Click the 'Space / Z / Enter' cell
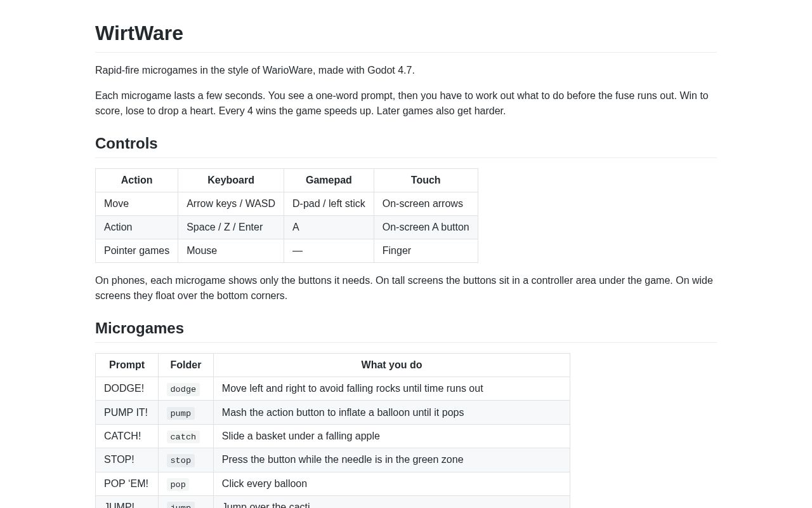 [231, 227]
